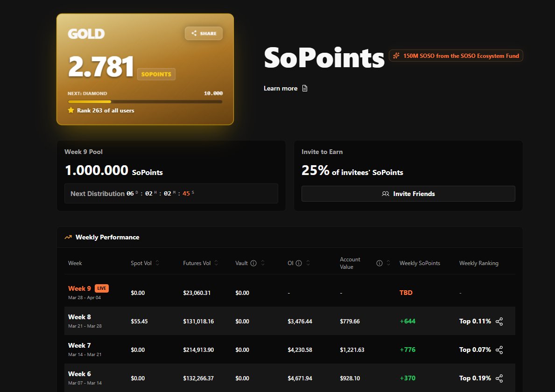Viewport: 555px width, 392px height.
Task: Click OI value $4,671.94
Action: coord(300,378)
